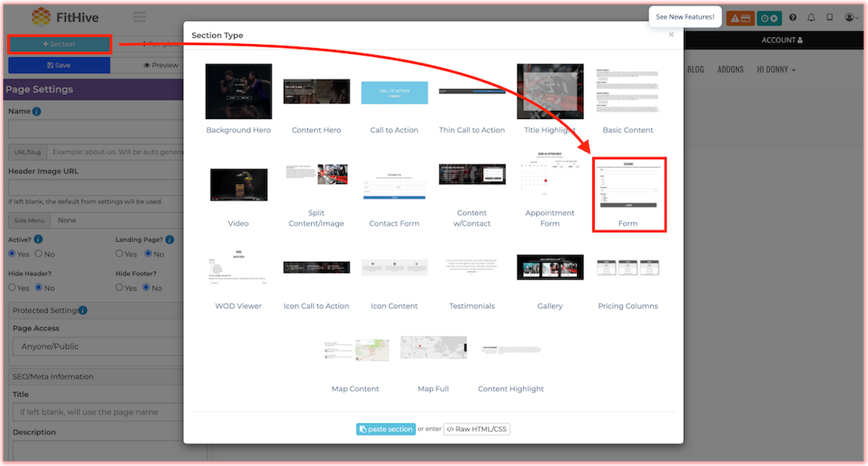
Task: Choose the Icon Content section
Action: pyautogui.click(x=395, y=268)
